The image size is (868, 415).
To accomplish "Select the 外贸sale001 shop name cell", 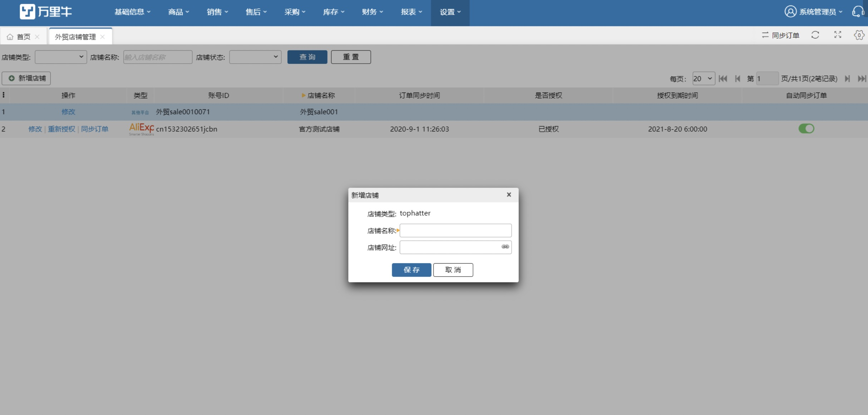I will [319, 112].
